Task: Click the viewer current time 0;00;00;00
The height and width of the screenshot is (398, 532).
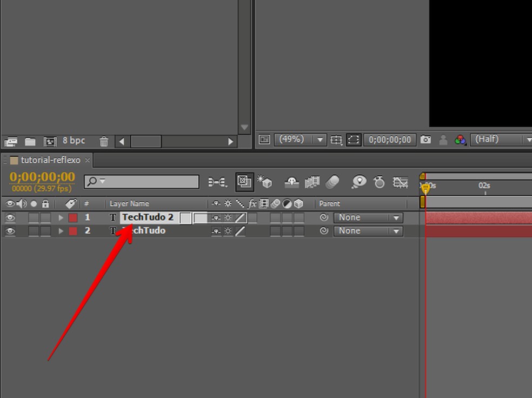Action: (x=390, y=140)
